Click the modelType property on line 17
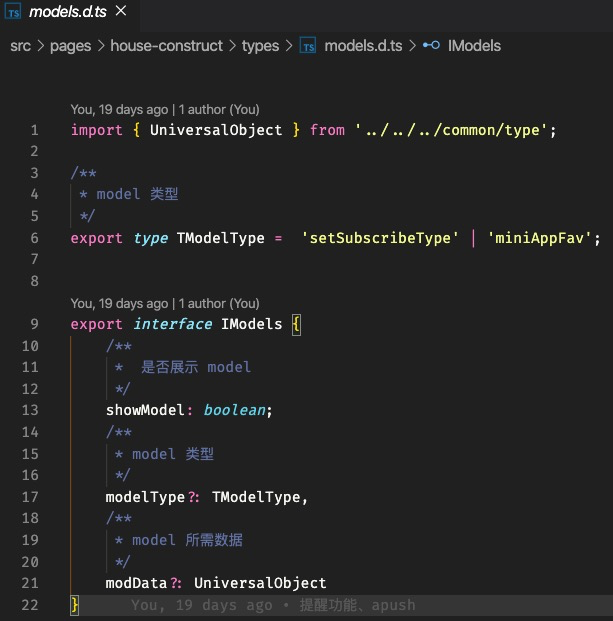Viewport: 613px width, 621px height. point(145,497)
